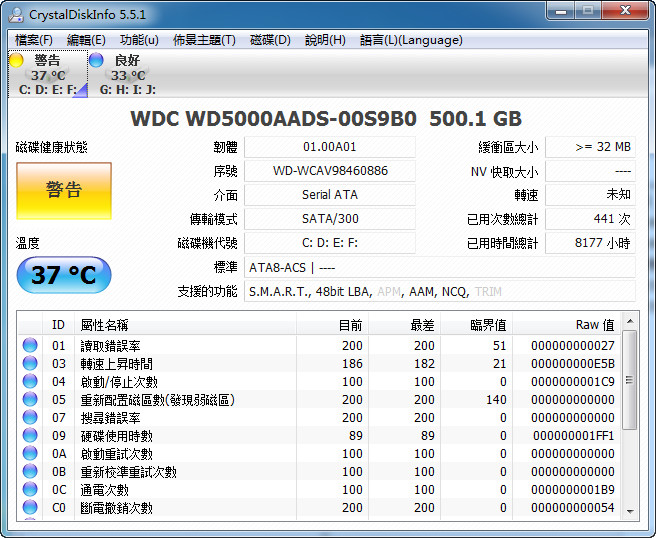Open the 語言(L)(Language) menu
The image size is (656, 538).
(411, 40)
